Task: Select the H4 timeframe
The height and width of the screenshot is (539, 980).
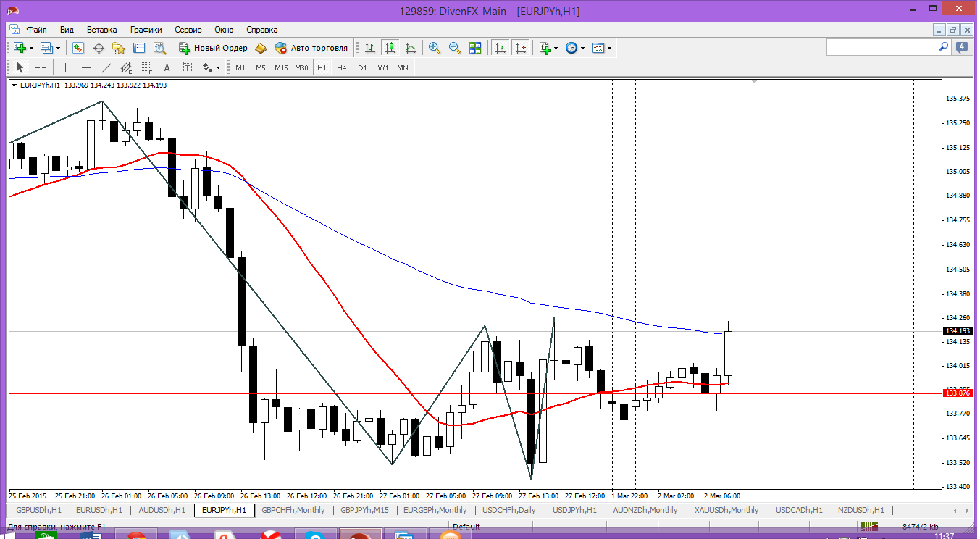Action: (x=342, y=67)
